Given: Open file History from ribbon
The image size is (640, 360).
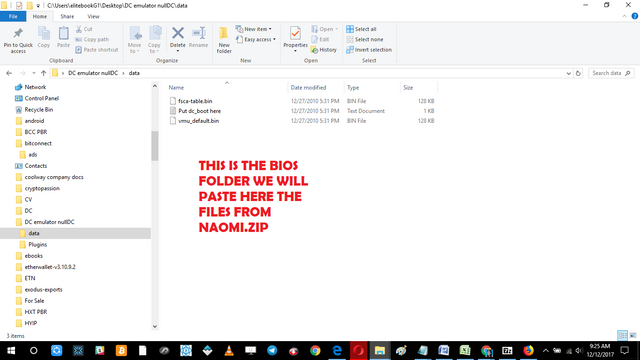Looking at the screenshot, I should point(324,50).
